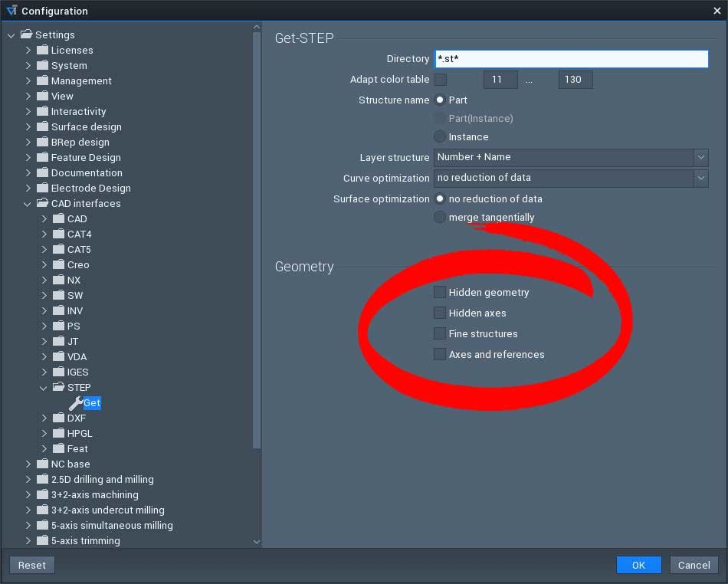This screenshot has height=584, width=728.
Task: Select the Feat tree item
Action: [x=77, y=448]
